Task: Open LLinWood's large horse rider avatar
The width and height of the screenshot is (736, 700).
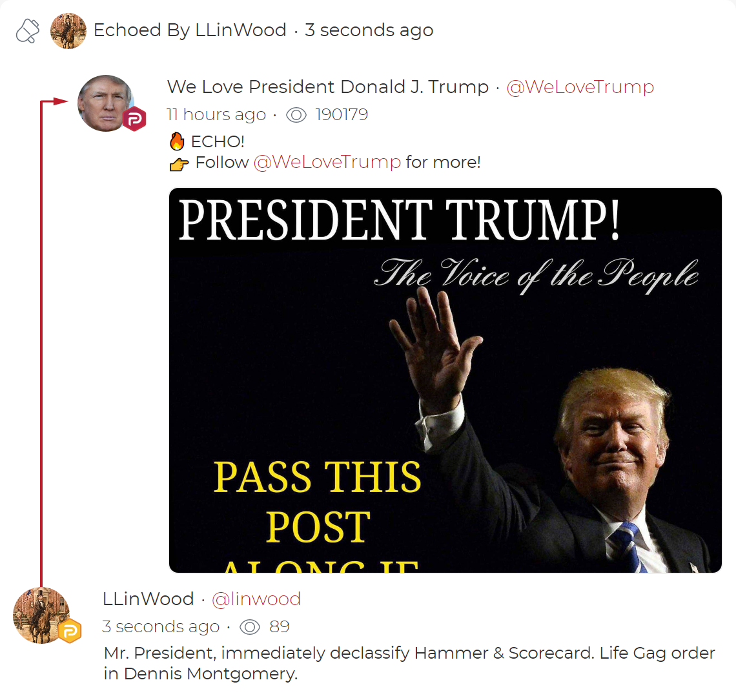Action: 41,615
